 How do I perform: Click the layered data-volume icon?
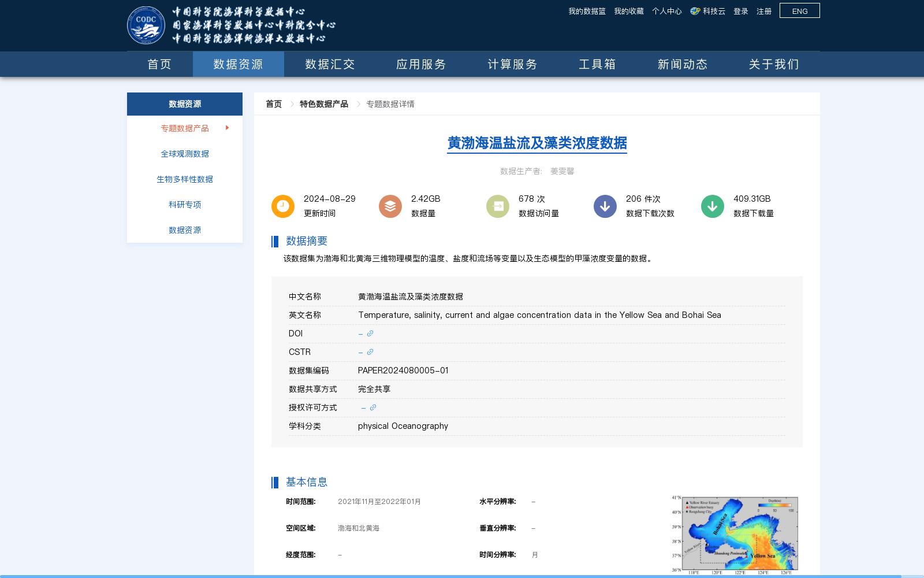pos(390,206)
